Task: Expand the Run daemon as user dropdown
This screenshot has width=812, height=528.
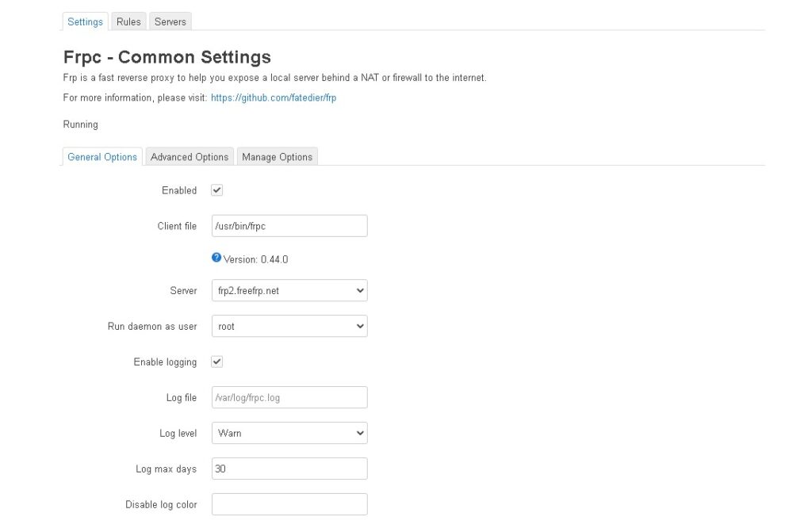Action: pos(289,326)
